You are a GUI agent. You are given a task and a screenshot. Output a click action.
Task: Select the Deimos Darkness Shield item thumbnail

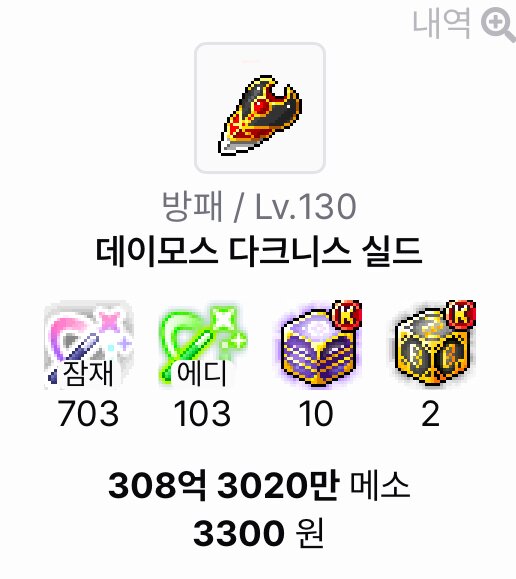(x=260, y=108)
